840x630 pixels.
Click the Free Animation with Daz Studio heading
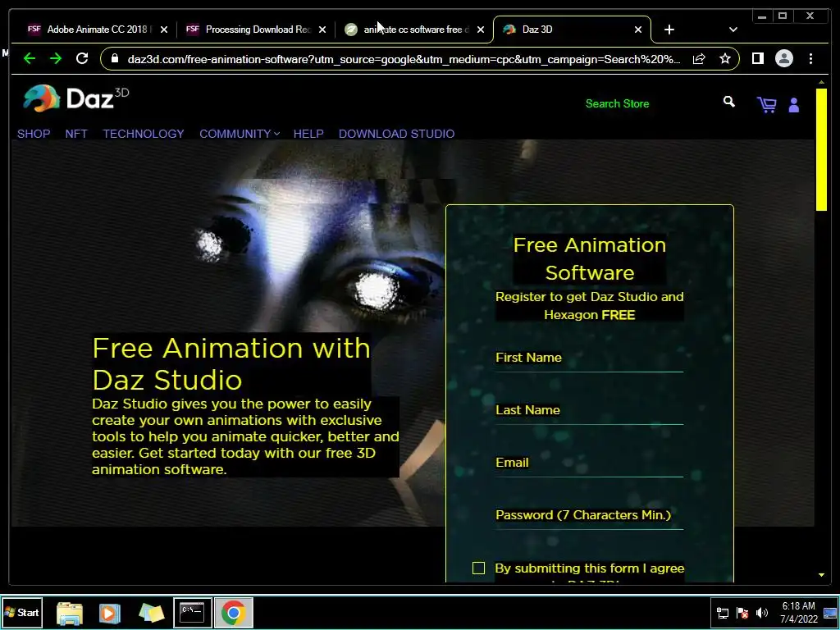(231, 363)
